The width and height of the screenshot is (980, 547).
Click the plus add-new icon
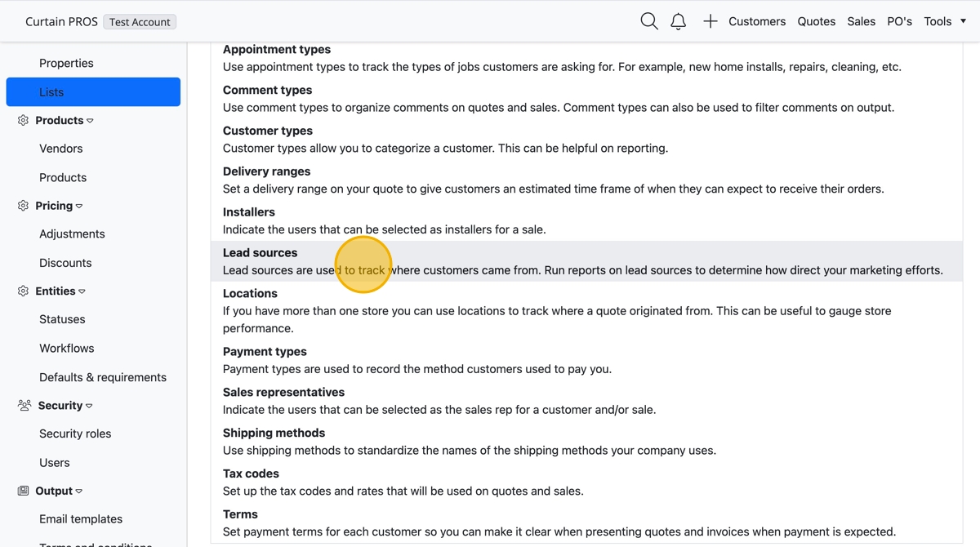(710, 21)
